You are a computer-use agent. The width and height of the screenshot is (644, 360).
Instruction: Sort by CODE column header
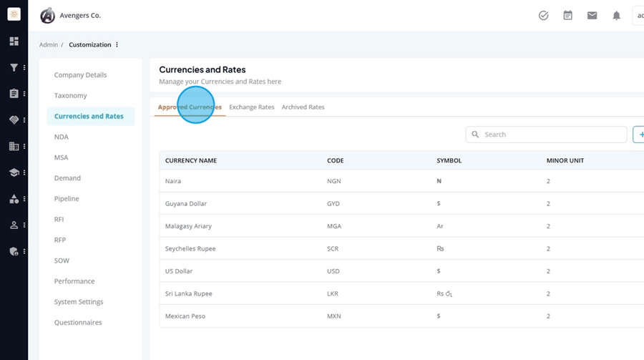tap(335, 161)
